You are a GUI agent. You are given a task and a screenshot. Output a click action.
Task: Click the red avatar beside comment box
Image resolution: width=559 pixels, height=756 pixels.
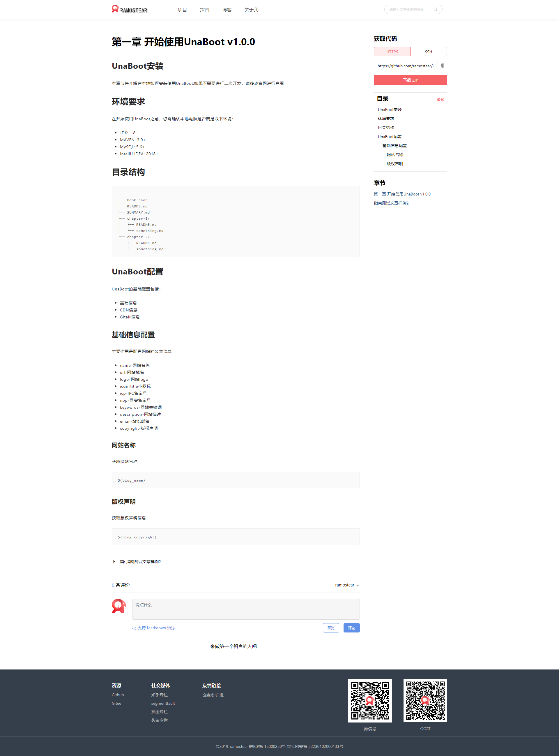(119, 606)
